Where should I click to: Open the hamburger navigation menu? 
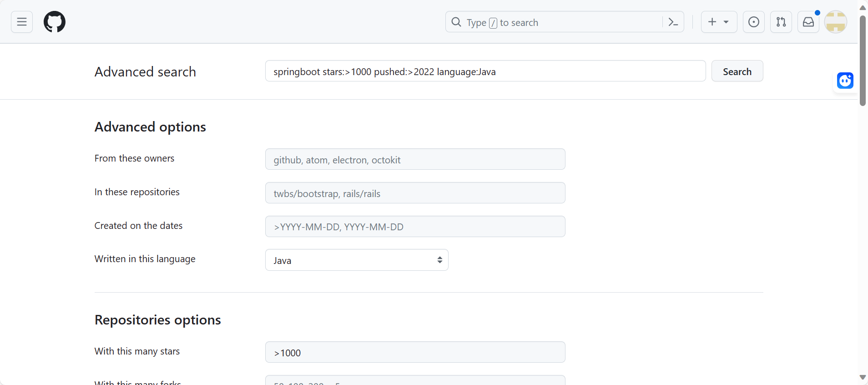click(22, 22)
